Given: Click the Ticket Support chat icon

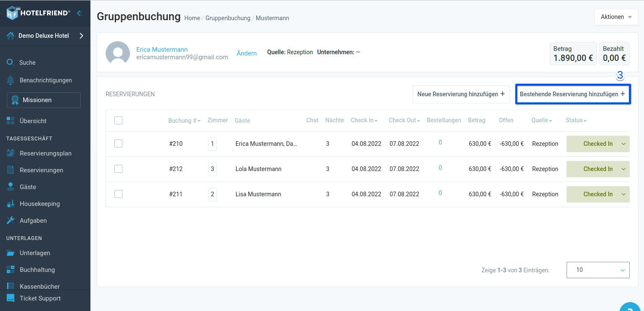Looking at the screenshot, I should (11, 298).
